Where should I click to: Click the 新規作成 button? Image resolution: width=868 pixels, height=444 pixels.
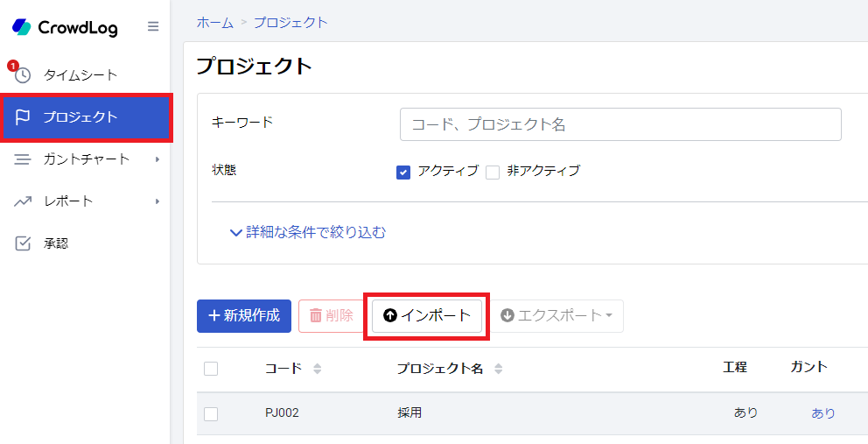(244, 316)
